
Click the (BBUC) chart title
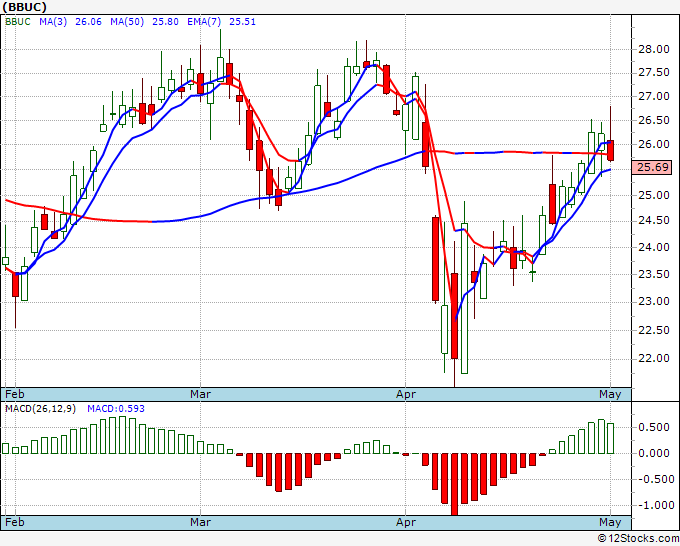point(25,7)
